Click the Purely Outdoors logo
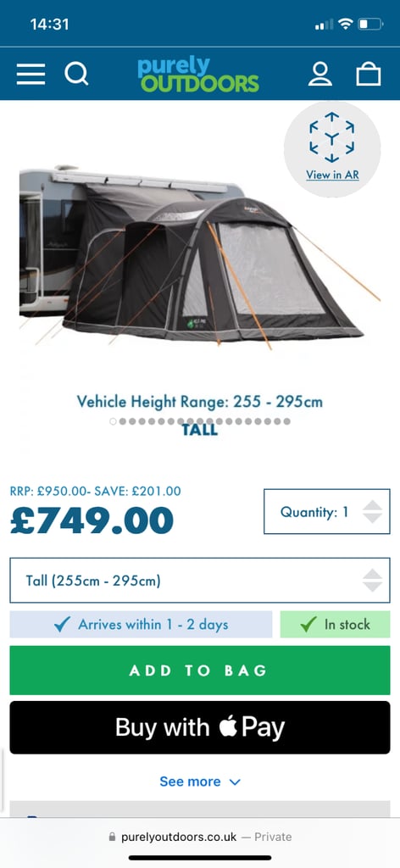The height and width of the screenshot is (868, 400). pyautogui.click(x=198, y=75)
